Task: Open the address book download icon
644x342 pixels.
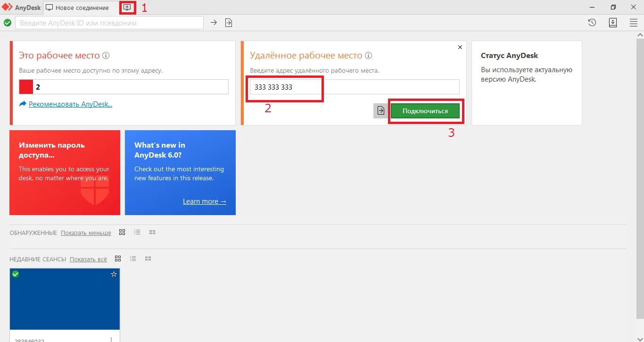Action: click(613, 23)
